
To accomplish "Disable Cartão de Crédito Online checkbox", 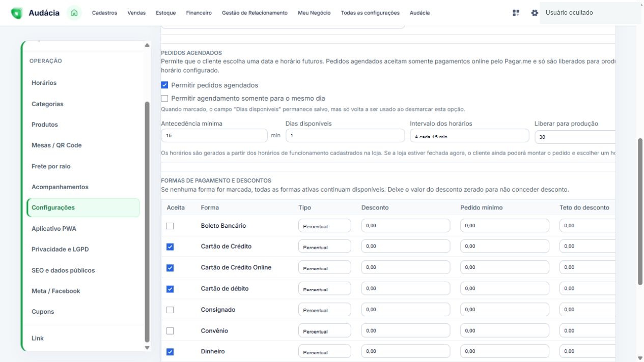I will (x=170, y=267).
